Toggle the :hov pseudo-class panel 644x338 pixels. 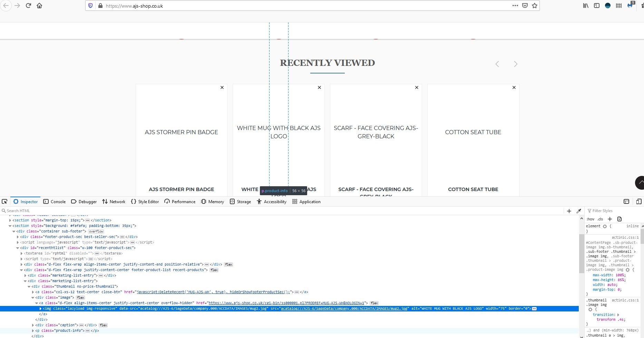pos(590,219)
